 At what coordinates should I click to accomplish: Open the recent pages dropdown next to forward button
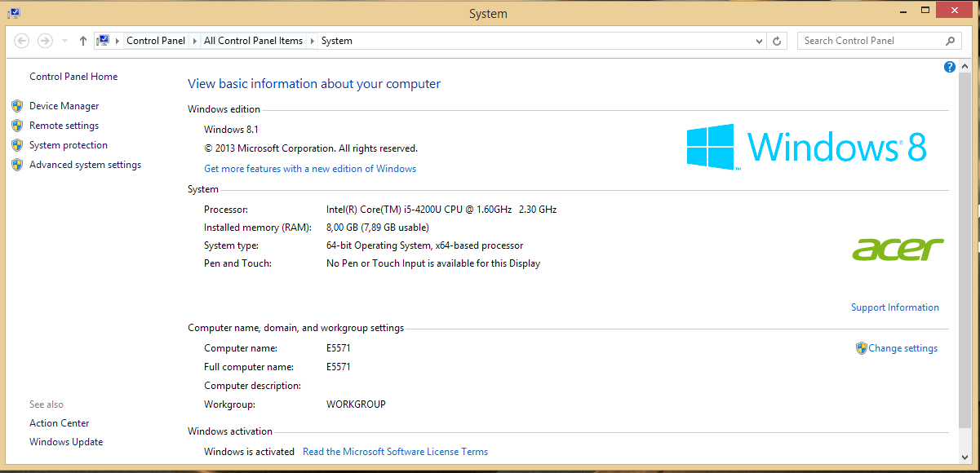[x=64, y=40]
